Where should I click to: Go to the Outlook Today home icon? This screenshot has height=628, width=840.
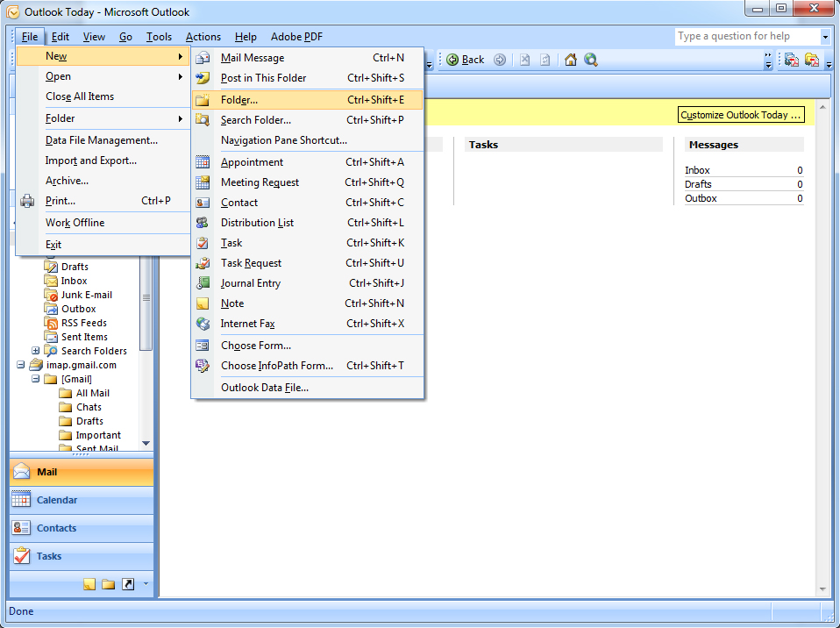click(571, 60)
